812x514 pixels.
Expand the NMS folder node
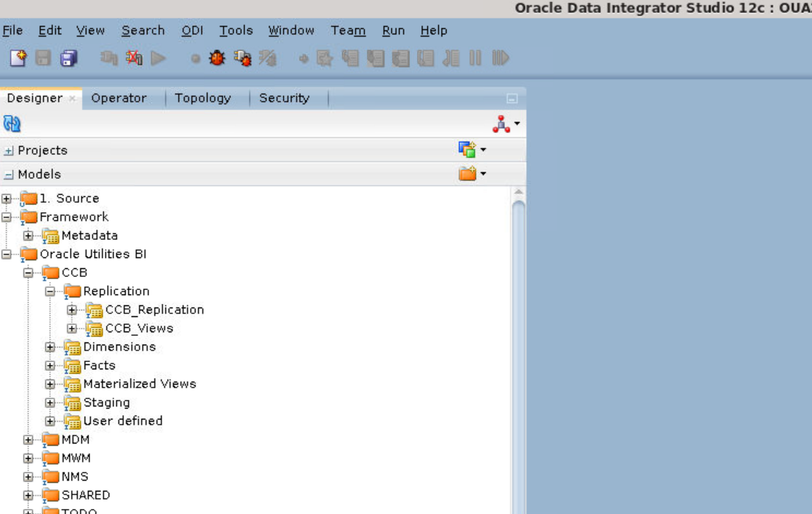(x=28, y=477)
